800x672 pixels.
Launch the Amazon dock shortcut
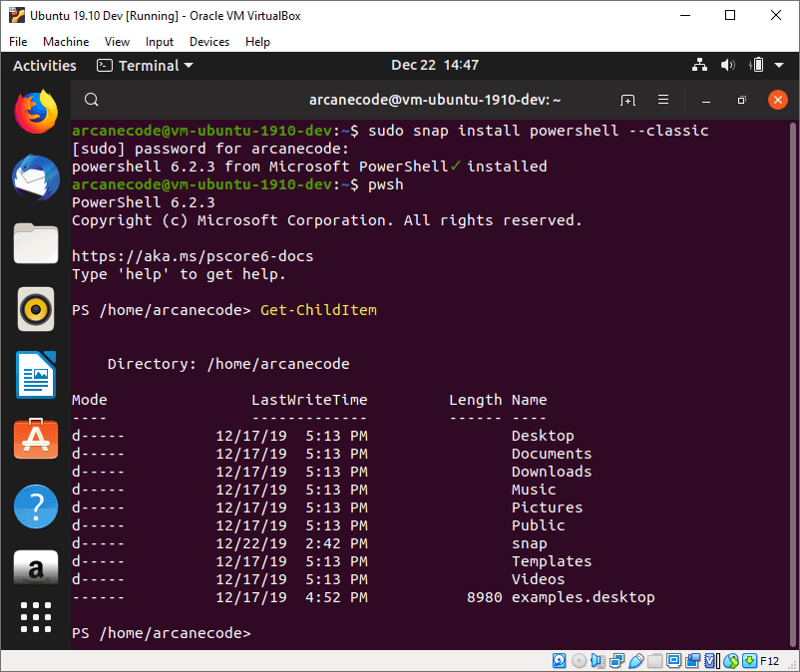(35, 568)
